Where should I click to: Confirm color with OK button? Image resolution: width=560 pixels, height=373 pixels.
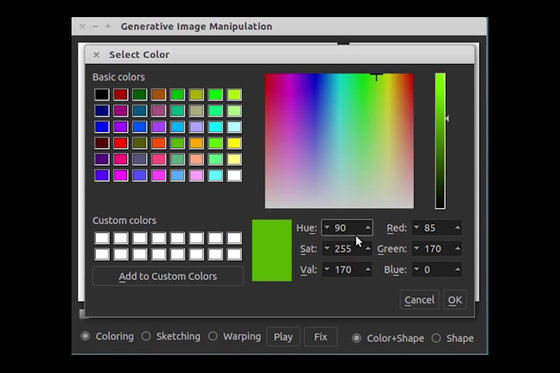pos(455,300)
